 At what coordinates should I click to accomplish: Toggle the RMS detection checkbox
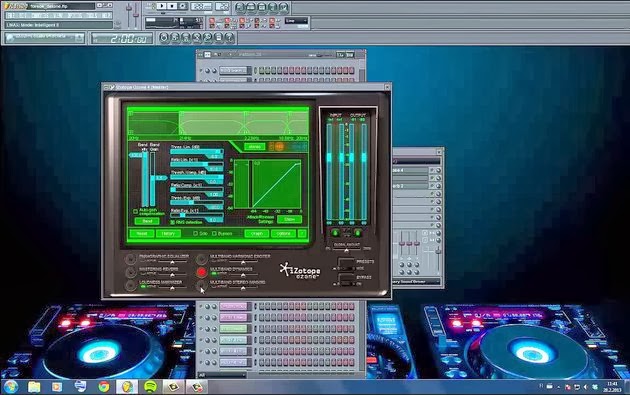click(x=173, y=222)
